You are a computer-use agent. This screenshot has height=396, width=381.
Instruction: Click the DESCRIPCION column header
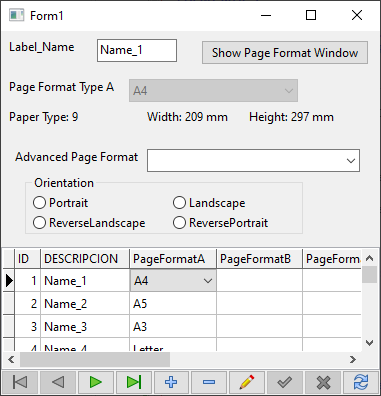(85, 259)
